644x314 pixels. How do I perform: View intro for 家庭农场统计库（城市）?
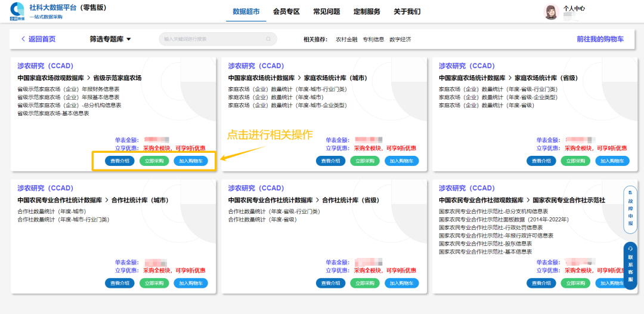coord(330,161)
